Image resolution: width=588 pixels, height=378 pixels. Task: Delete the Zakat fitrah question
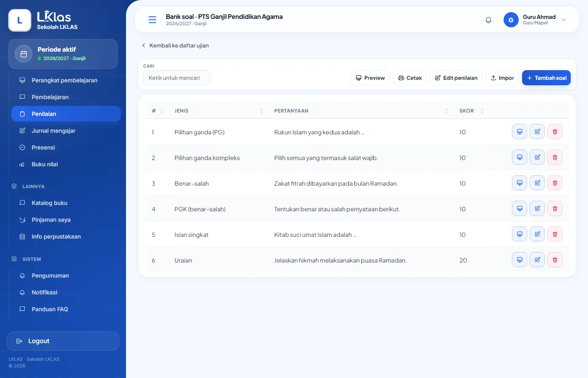(555, 183)
